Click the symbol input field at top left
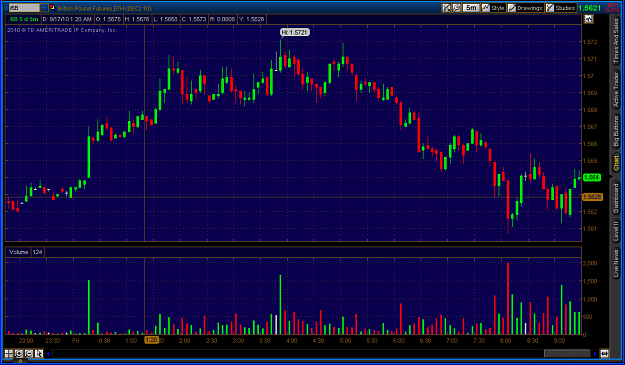 point(24,8)
